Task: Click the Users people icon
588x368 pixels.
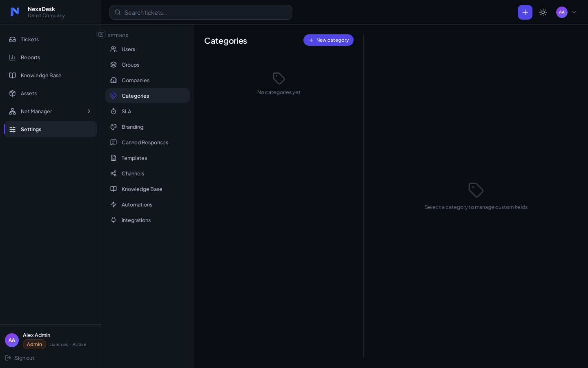Action: 114,49
